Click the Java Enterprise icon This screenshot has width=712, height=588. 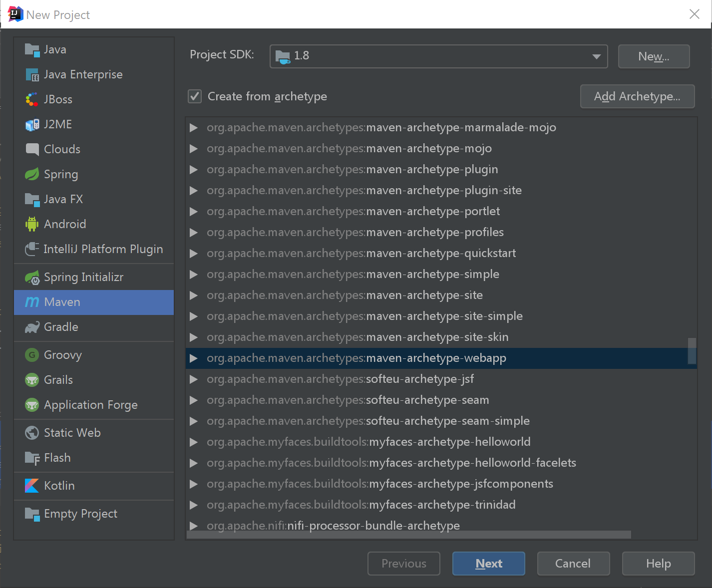coord(32,74)
